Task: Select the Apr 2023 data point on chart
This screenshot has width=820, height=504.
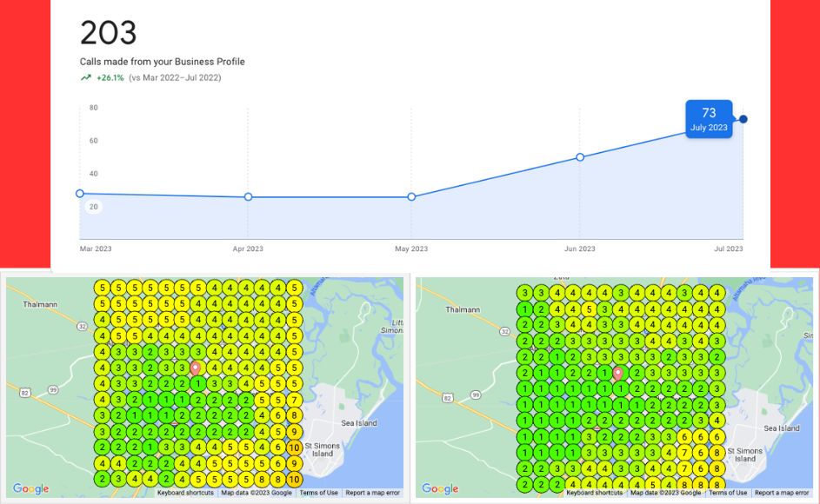Action: pos(248,197)
